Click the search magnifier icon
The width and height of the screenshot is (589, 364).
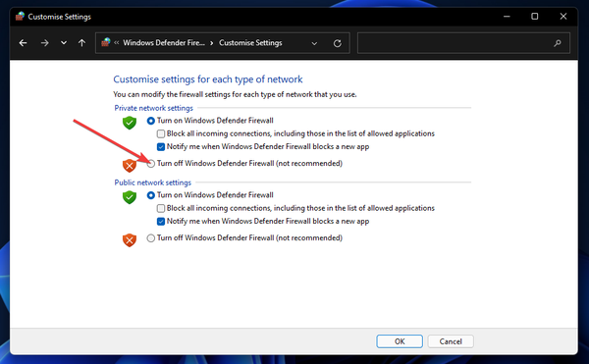click(x=558, y=43)
